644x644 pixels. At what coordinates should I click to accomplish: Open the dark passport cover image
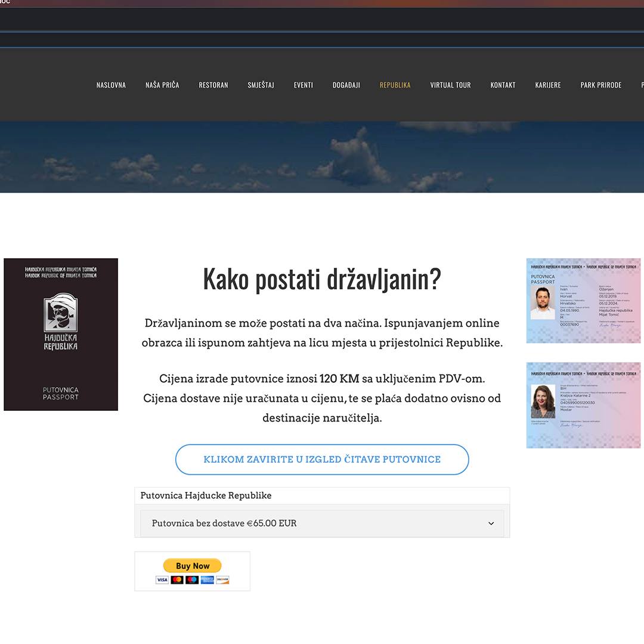[61, 335]
